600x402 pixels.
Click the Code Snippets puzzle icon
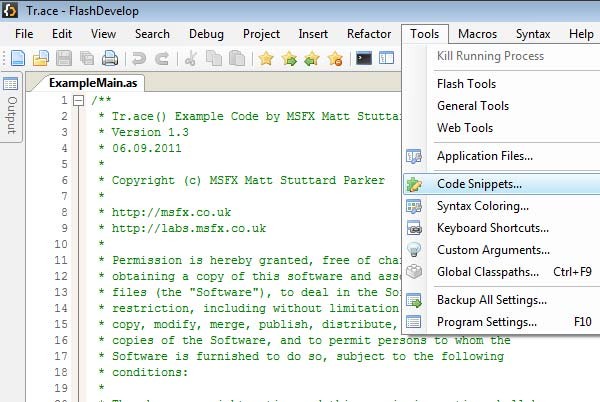(414, 184)
